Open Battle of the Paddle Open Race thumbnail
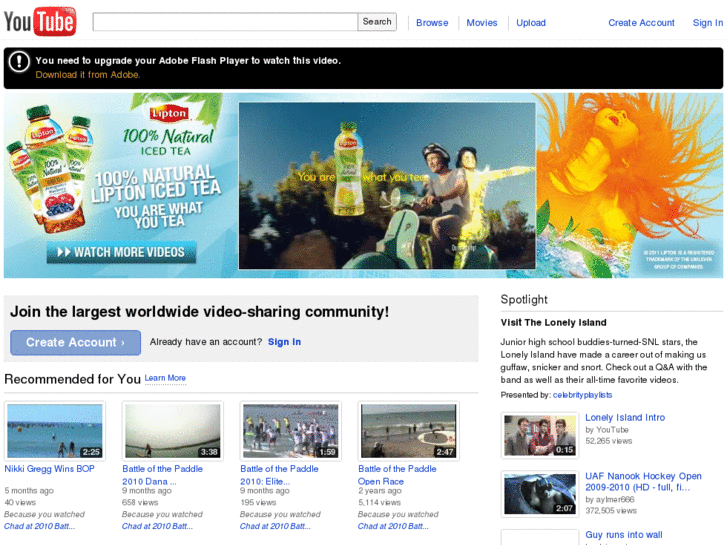 click(408, 431)
